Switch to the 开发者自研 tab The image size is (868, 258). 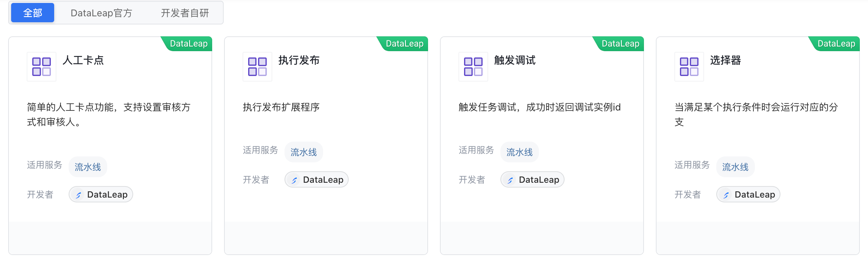tap(185, 13)
